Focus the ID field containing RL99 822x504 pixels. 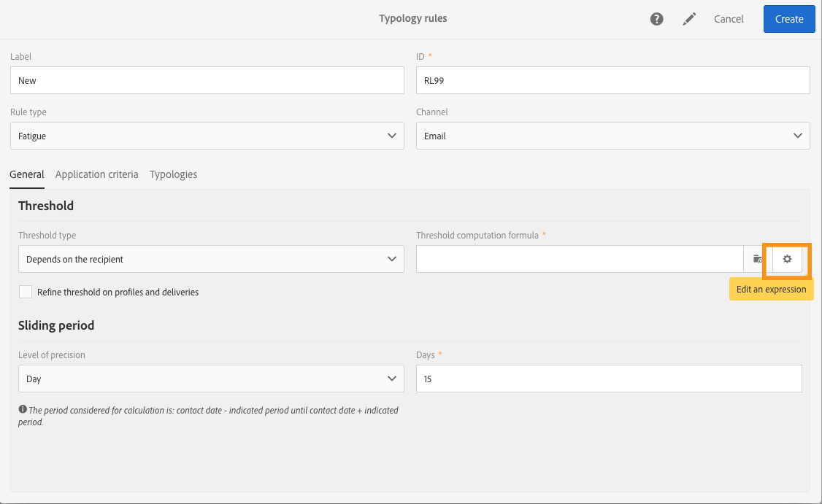tap(612, 80)
